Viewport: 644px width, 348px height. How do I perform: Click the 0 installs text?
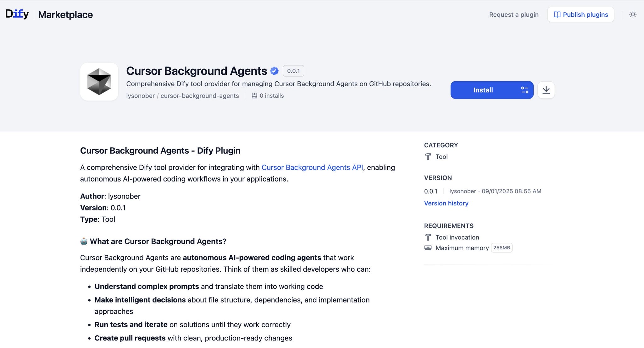pyautogui.click(x=272, y=95)
